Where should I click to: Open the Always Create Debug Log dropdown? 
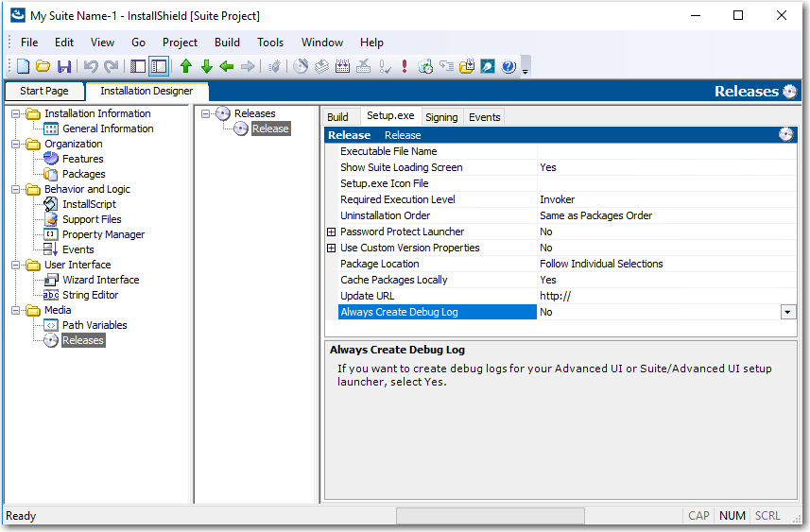pos(787,312)
